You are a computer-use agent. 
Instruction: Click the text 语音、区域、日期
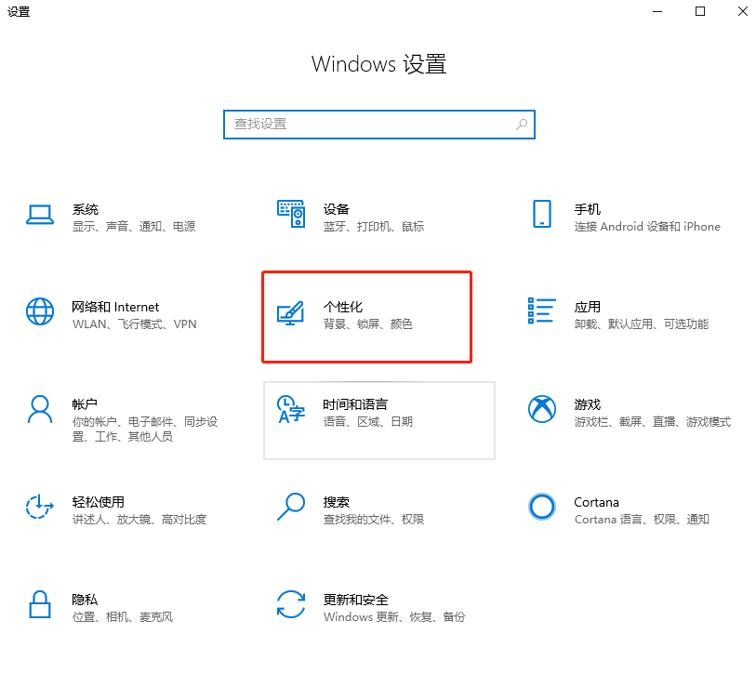(368, 422)
